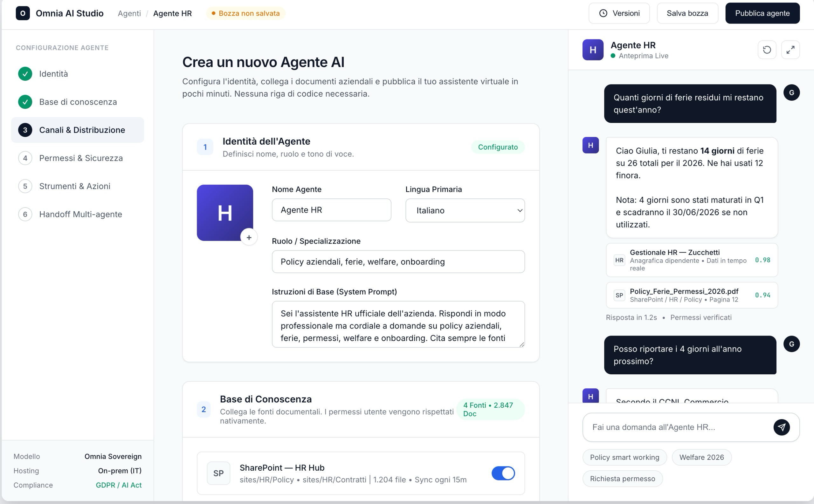Click section number 2 badge icon
This screenshot has width=814, height=504.
coord(204,409)
